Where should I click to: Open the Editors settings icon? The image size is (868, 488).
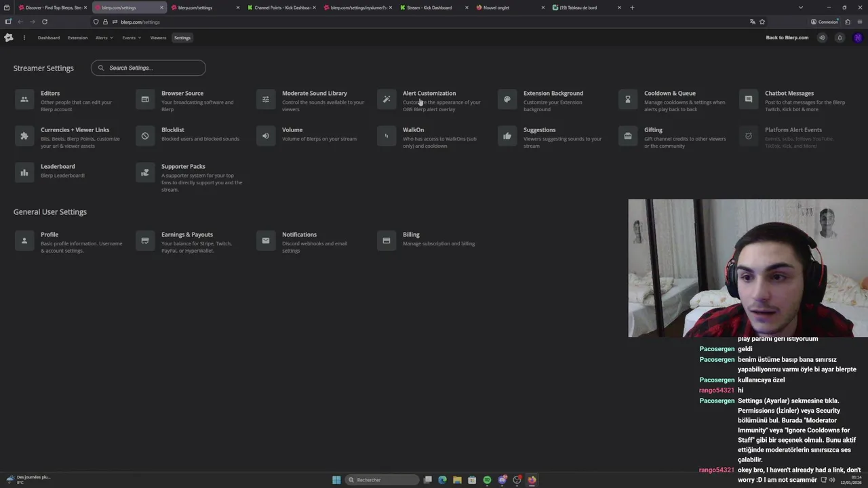click(24, 100)
